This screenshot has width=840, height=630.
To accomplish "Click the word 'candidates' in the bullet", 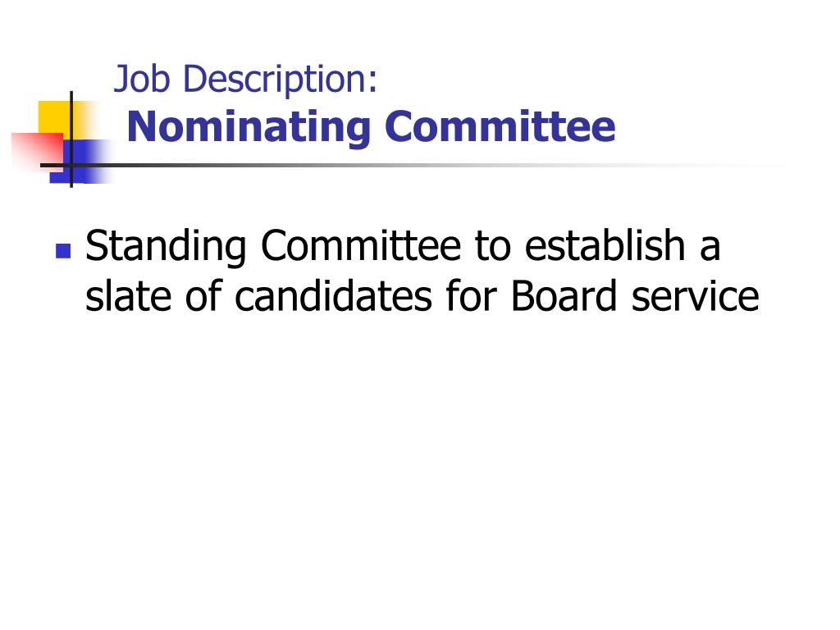I will tap(333, 295).
